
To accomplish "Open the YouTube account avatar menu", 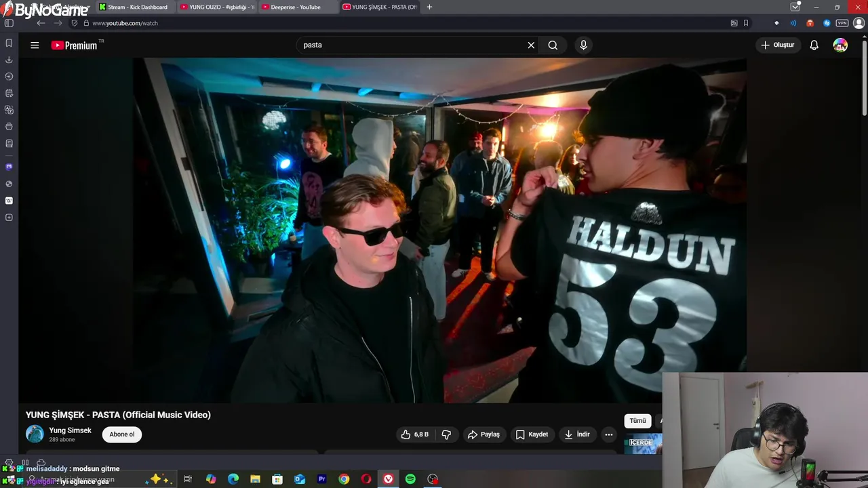I will coord(840,45).
